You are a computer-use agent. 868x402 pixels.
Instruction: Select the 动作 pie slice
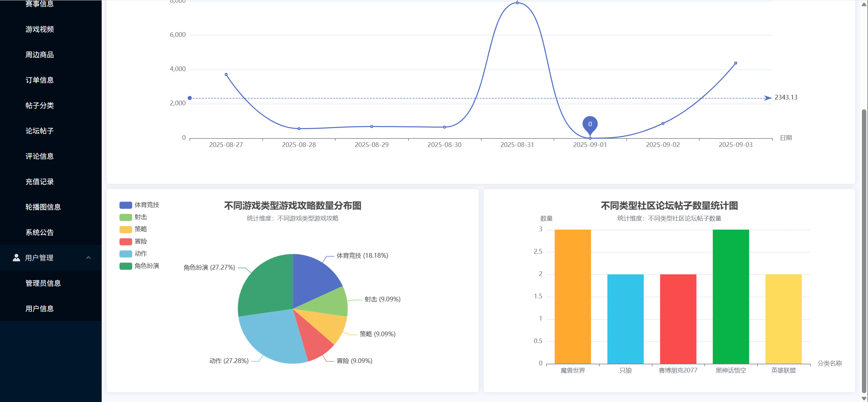(x=271, y=335)
